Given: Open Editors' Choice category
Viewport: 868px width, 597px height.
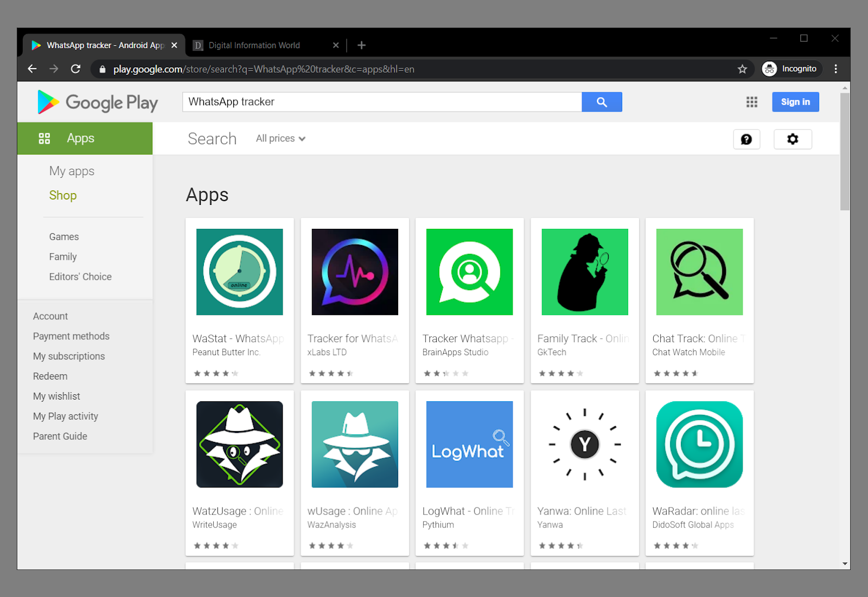Looking at the screenshot, I should [80, 277].
